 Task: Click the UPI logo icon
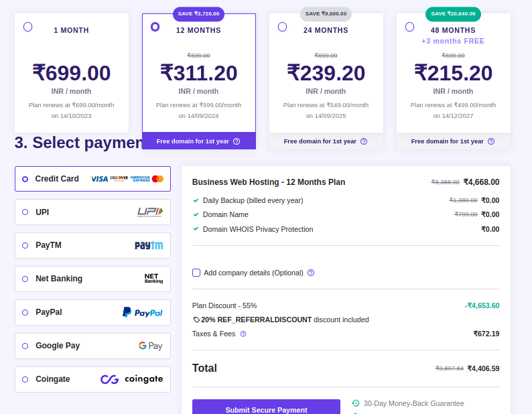click(x=149, y=212)
